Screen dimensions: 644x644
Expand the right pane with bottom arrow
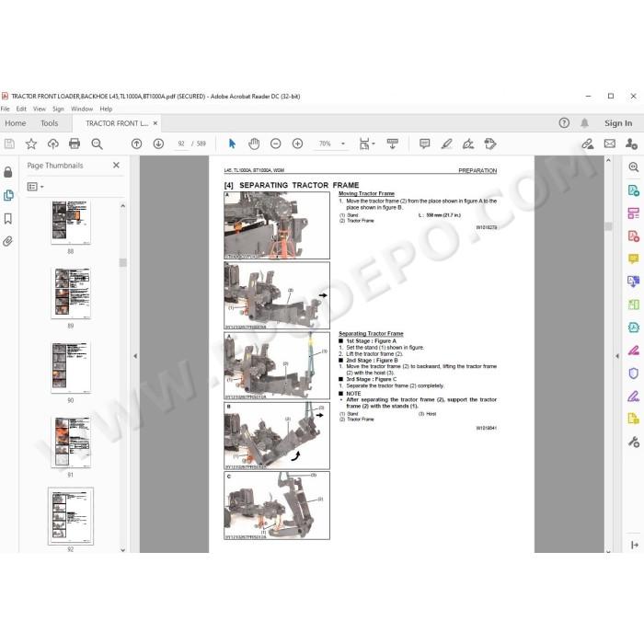tap(635, 545)
